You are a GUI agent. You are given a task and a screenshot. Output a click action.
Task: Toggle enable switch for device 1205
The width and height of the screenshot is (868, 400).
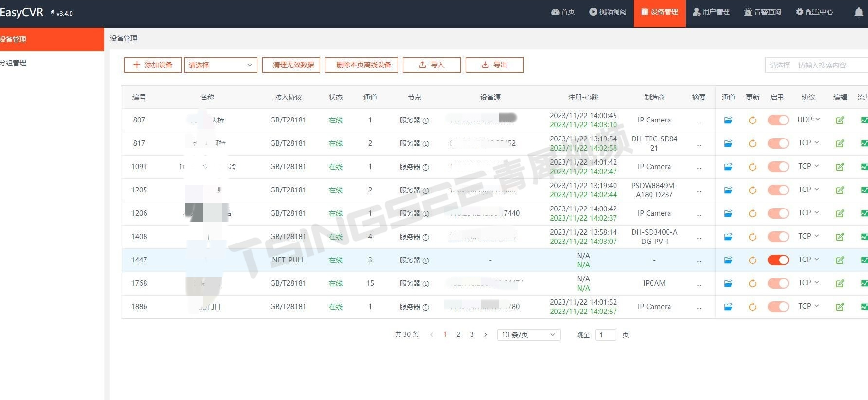click(x=778, y=190)
